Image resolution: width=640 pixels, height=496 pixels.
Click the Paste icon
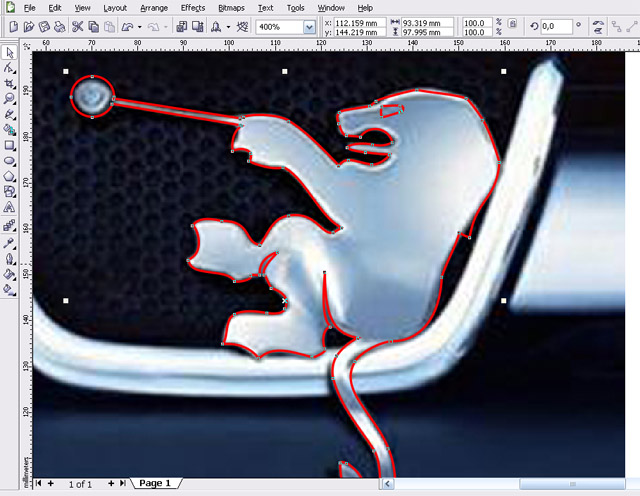click(109, 27)
